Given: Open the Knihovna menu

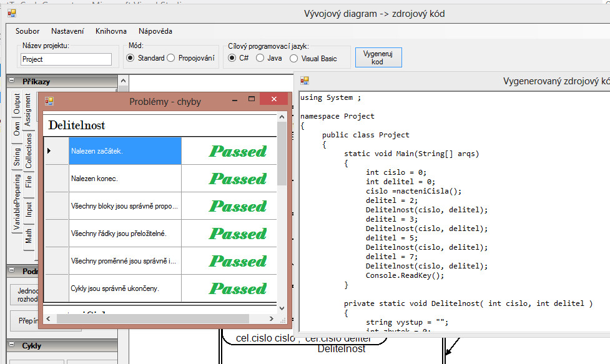Looking at the screenshot, I should tap(111, 31).
